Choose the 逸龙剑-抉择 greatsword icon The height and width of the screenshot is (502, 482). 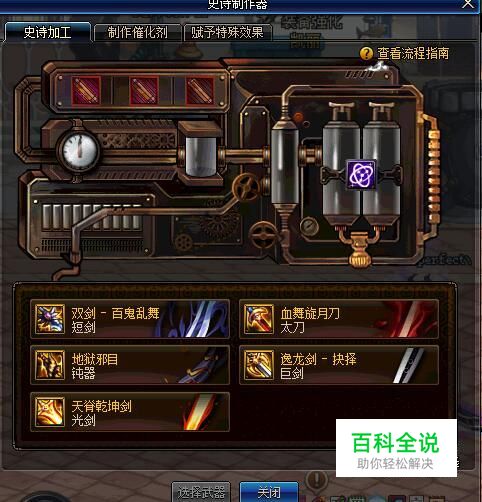point(259,365)
